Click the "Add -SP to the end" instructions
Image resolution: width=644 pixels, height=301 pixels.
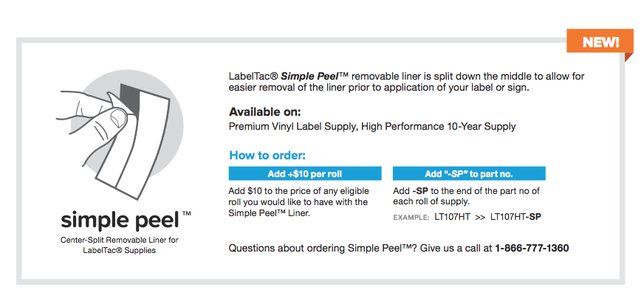coord(466,196)
